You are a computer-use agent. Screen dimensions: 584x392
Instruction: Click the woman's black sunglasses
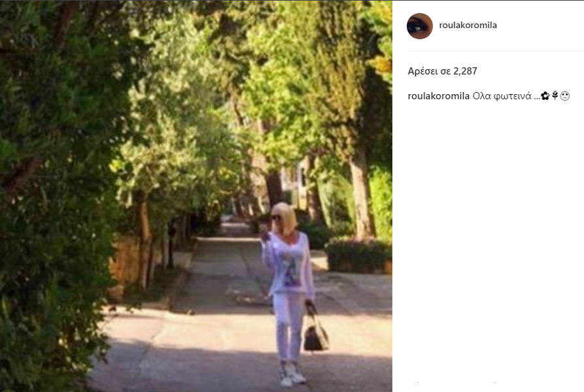[277, 218]
